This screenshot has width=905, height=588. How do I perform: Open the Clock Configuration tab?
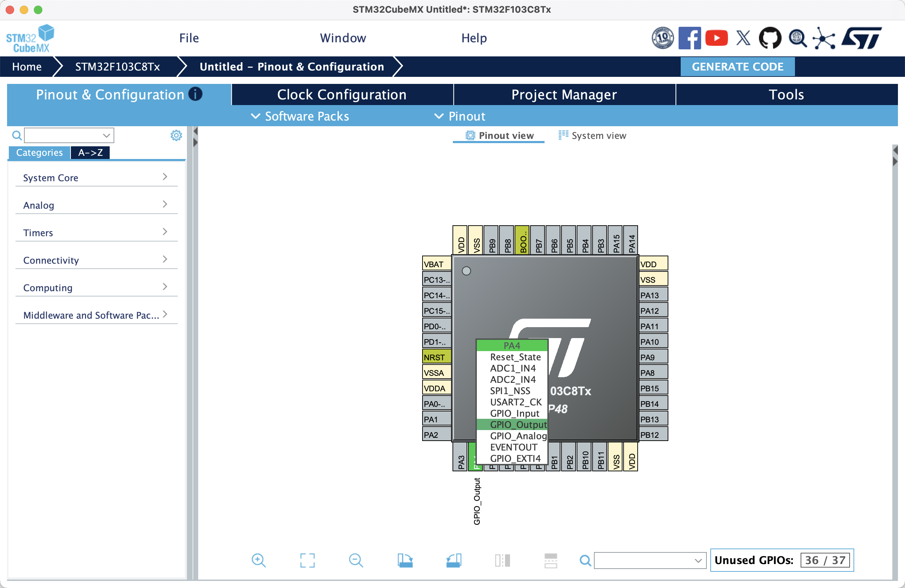(341, 94)
